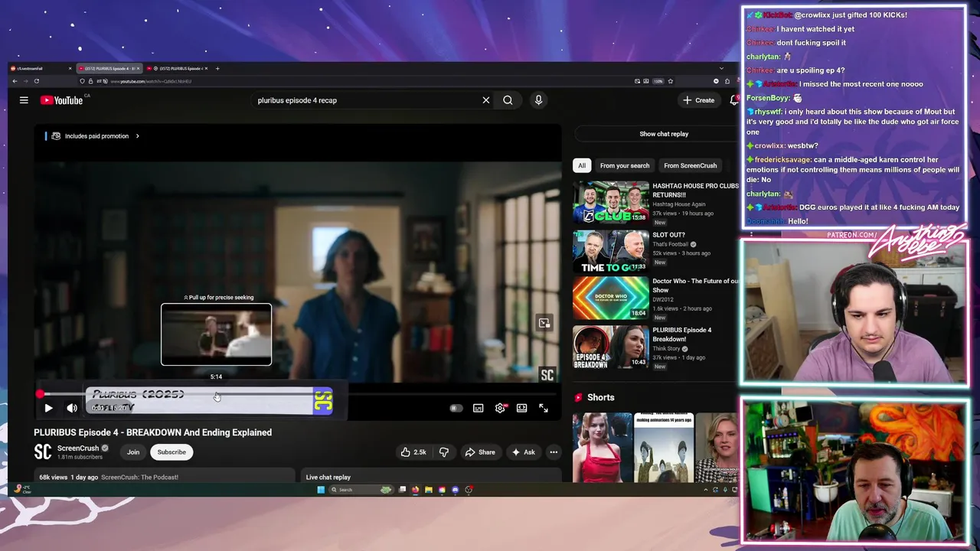Click the red playhead scrubber dot
980x551 pixels.
(x=39, y=394)
